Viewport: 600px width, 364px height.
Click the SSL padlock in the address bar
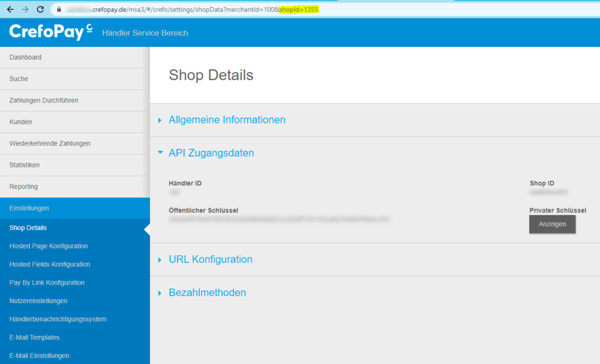pos(59,9)
